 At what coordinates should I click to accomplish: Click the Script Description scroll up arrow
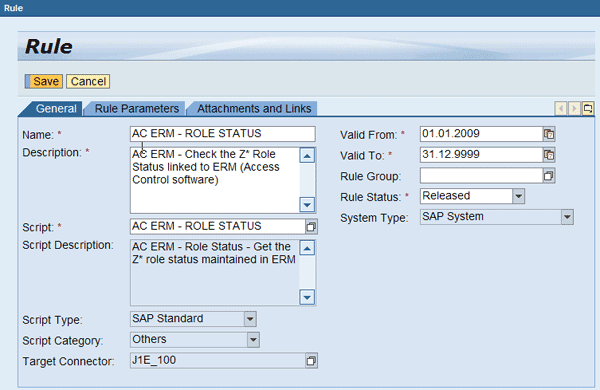(307, 248)
